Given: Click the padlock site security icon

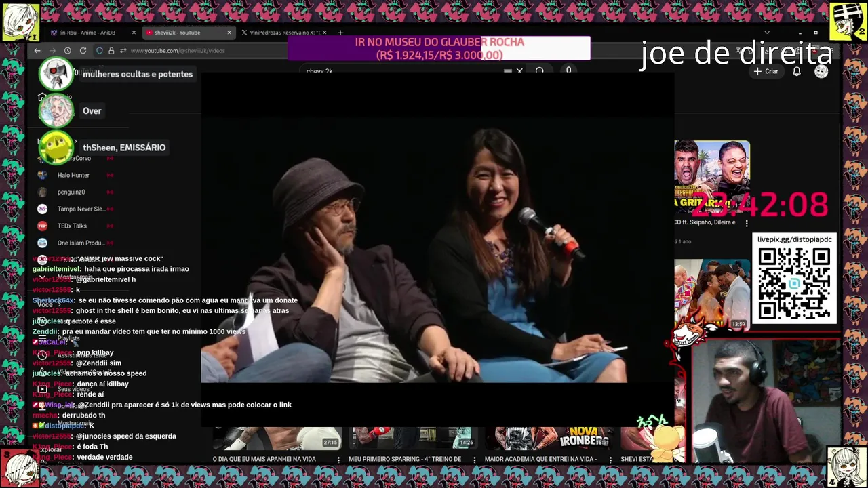Looking at the screenshot, I should pyautogui.click(x=111, y=51).
